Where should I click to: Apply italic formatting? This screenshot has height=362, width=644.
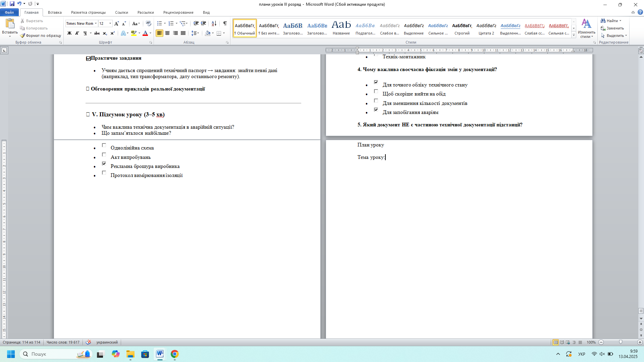(x=77, y=33)
